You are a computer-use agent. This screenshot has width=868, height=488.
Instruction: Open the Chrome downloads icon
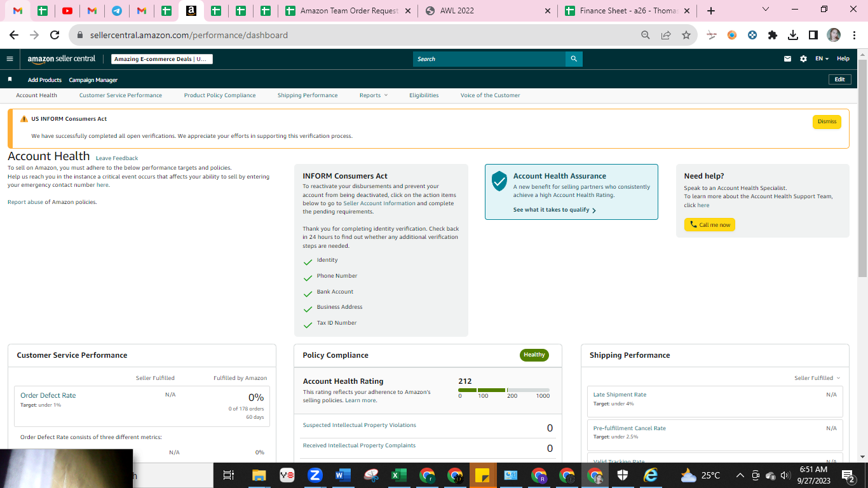click(793, 36)
